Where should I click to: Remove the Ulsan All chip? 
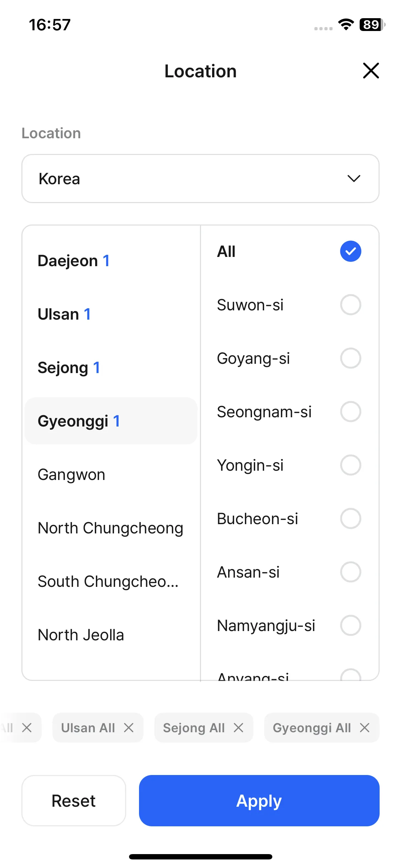click(x=129, y=728)
